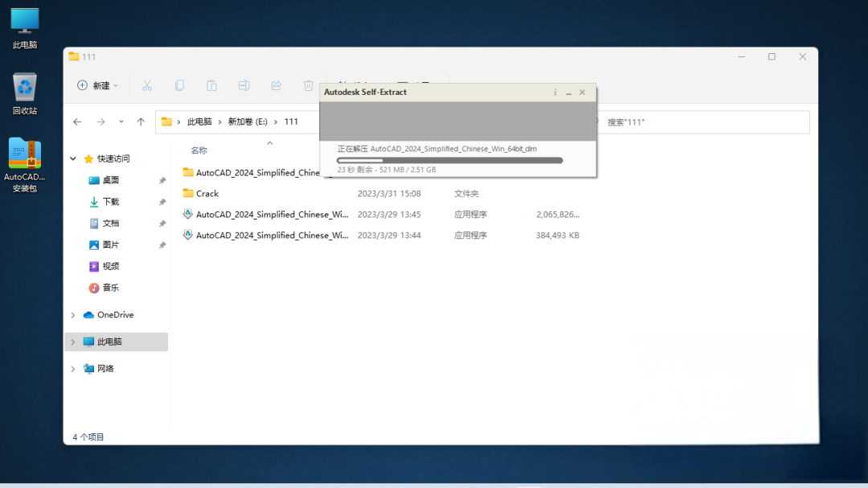Open the 回收站 recycle bin icon
This screenshot has width=868, height=488.
click(x=25, y=93)
